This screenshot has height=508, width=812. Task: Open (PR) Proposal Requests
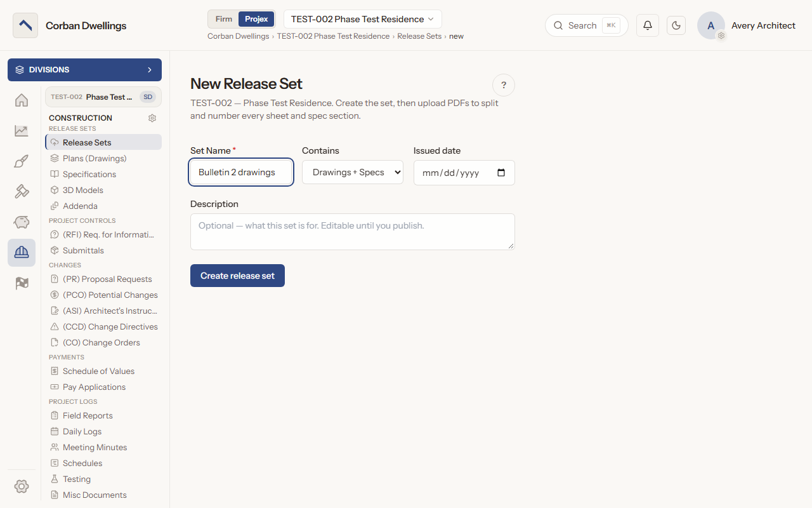(103, 279)
